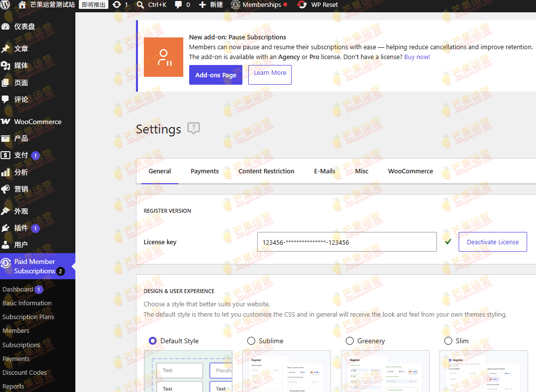536x392 pixels.
Task: Click the License key input field
Action: pos(347,242)
